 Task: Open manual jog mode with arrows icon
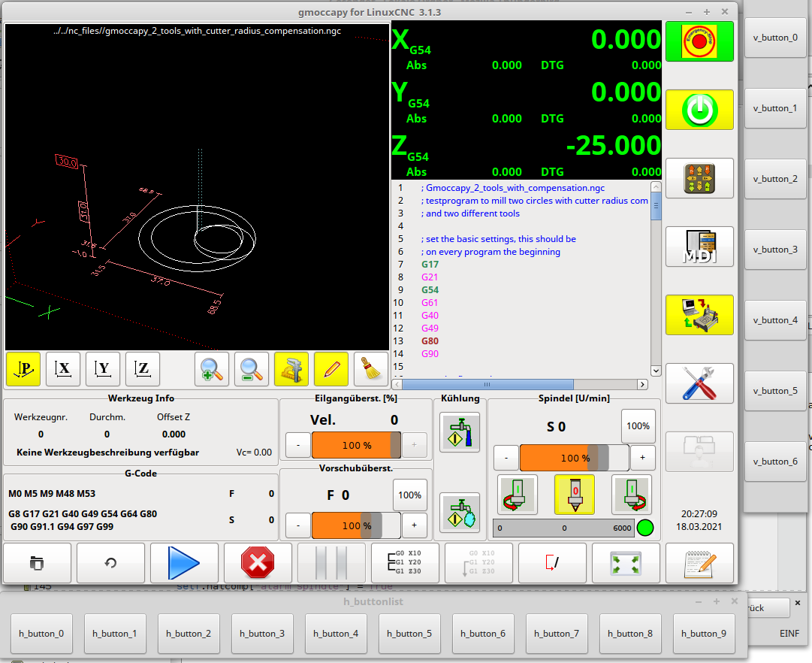(699, 178)
